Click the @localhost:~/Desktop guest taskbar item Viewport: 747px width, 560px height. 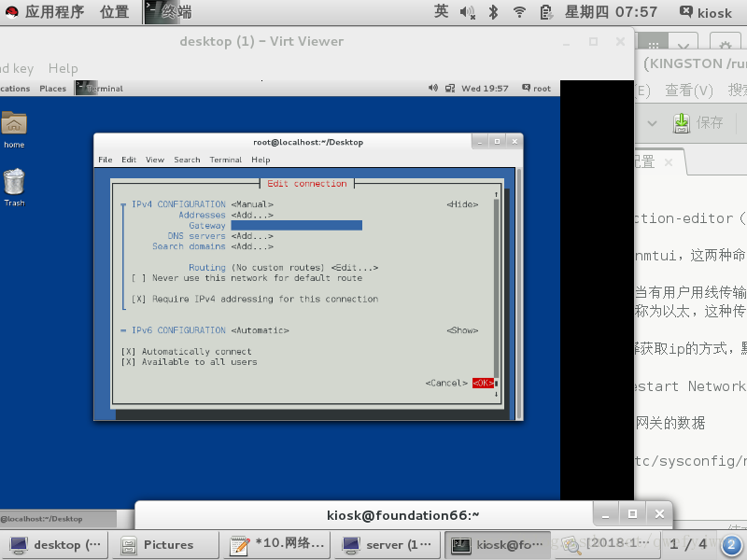[58, 519]
